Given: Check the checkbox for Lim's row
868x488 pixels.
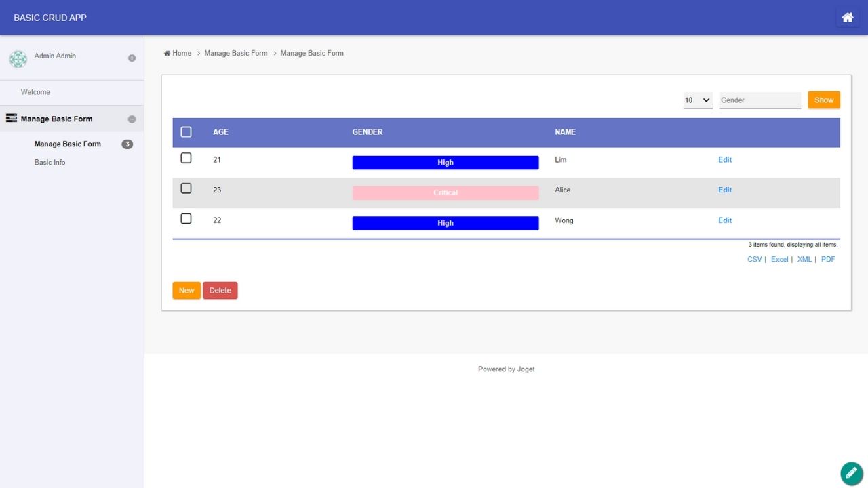Looking at the screenshot, I should pyautogui.click(x=186, y=158).
